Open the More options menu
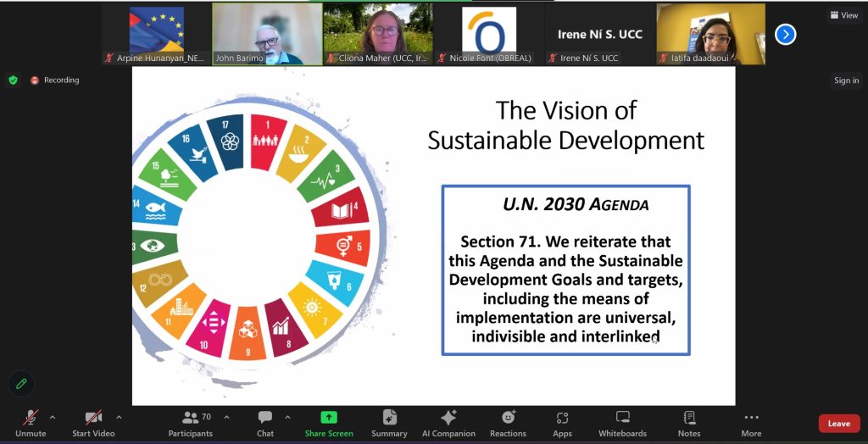 pyautogui.click(x=751, y=423)
